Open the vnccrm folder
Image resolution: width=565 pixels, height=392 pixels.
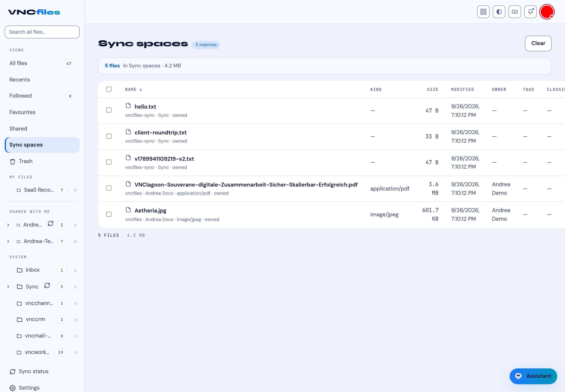point(35,319)
